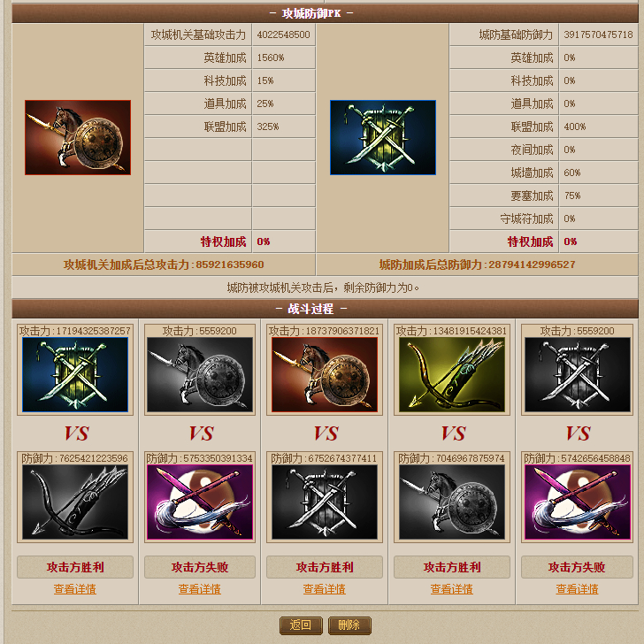Click the 返回 button
644x644 pixels.
[x=301, y=625]
